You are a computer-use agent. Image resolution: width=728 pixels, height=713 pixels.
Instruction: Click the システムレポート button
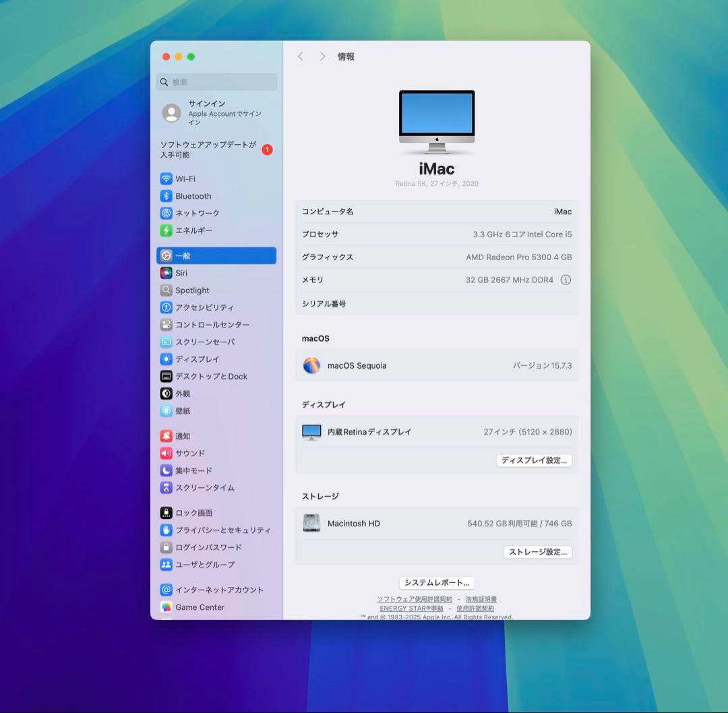[x=436, y=583]
